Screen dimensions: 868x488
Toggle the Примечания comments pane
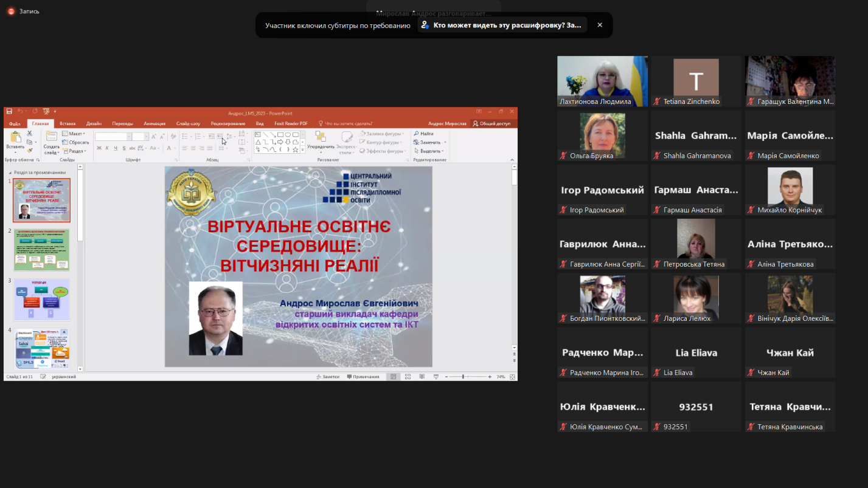click(x=363, y=377)
